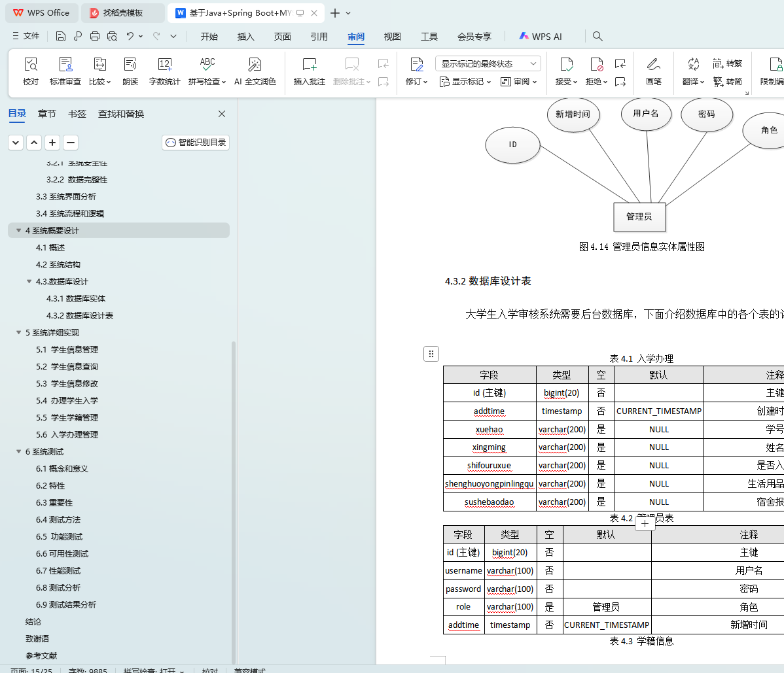Screen dimensions: 784x673
Task: Jump to 5.4 办理学生入学 heading
Action: (x=67, y=401)
